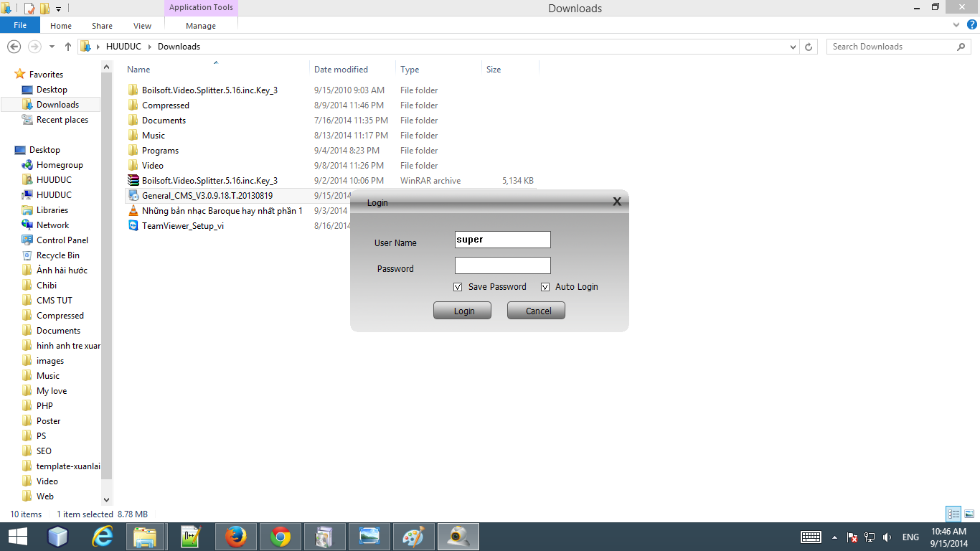The width and height of the screenshot is (980, 551).
Task: Open the Manage ribbon tab
Action: [201, 25]
